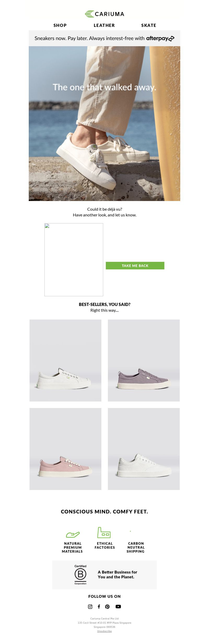Open the Facebook social icon
This screenshot has width=209, height=644.
point(99,606)
